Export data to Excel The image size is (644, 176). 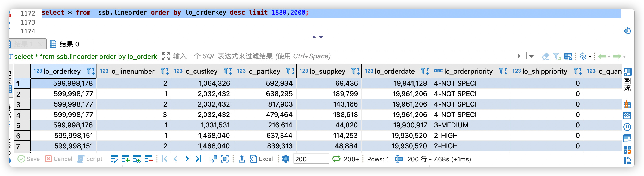pos(261,159)
